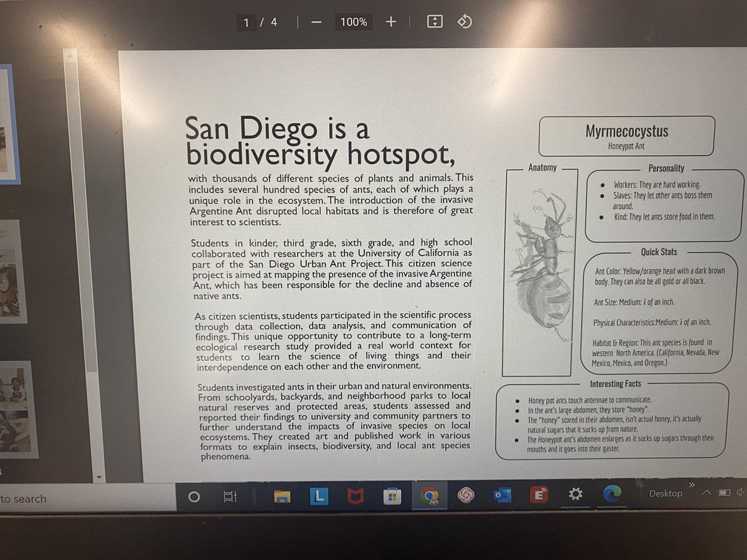Click "Honey pot ants touch antennae" bullet
This screenshot has height=560, width=747.
590,400
